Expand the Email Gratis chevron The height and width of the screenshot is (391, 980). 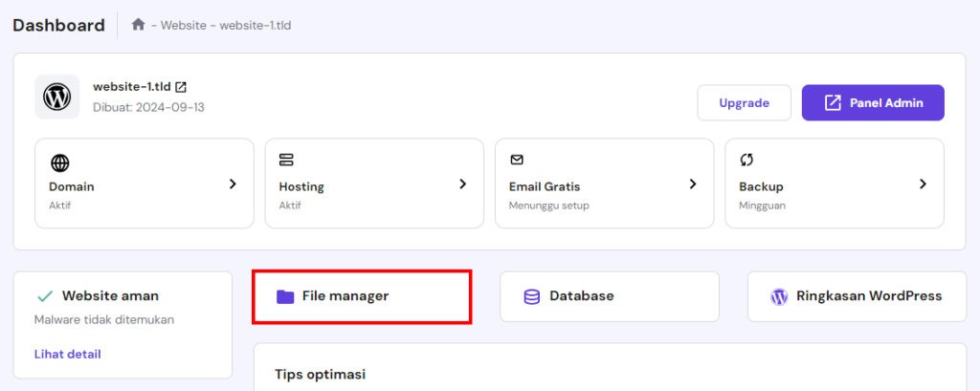tap(693, 184)
